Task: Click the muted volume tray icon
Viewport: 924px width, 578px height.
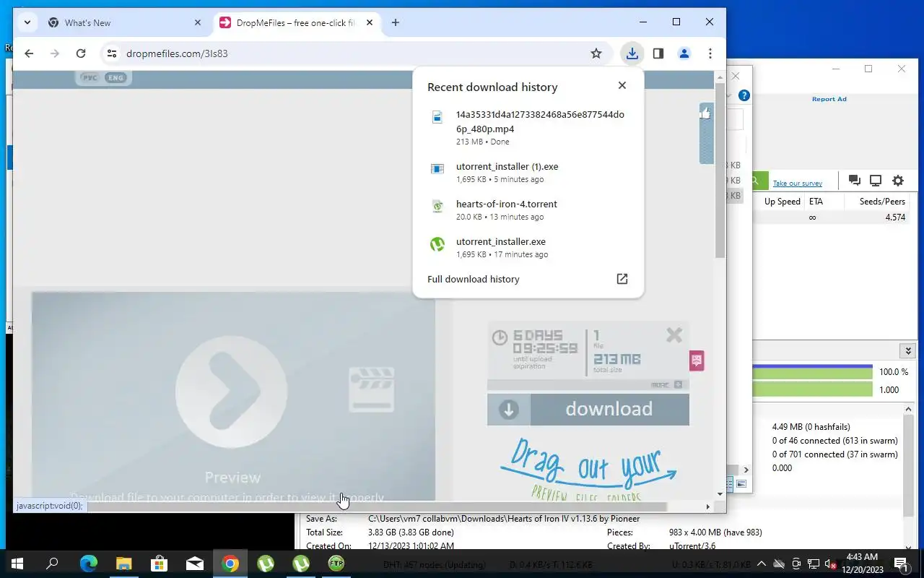Action: (830, 564)
